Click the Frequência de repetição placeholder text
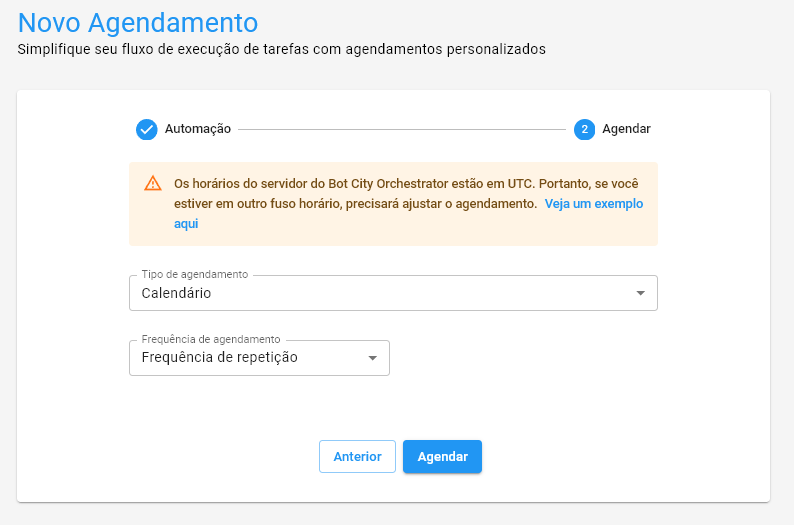This screenshot has width=794, height=525. [x=220, y=357]
